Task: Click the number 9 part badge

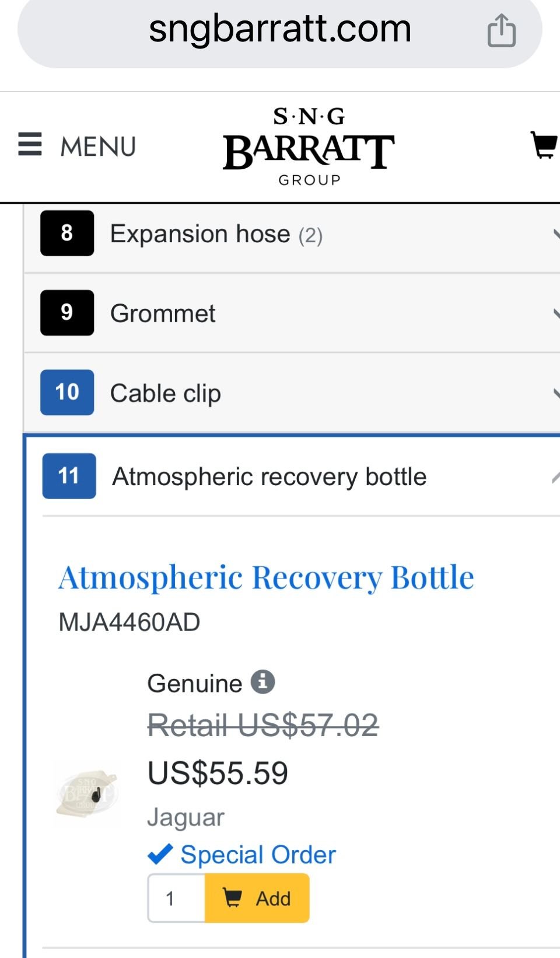Action: point(67,313)
